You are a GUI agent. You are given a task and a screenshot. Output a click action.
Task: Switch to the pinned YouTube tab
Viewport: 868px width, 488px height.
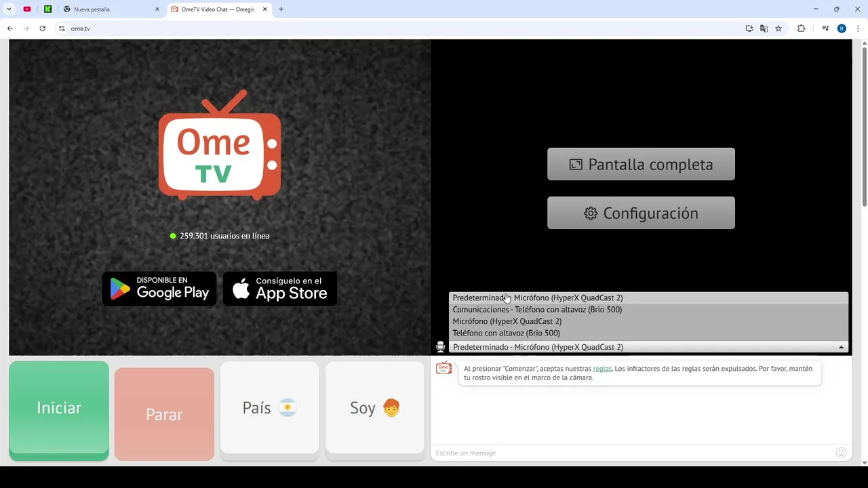[x=27, y=9]
